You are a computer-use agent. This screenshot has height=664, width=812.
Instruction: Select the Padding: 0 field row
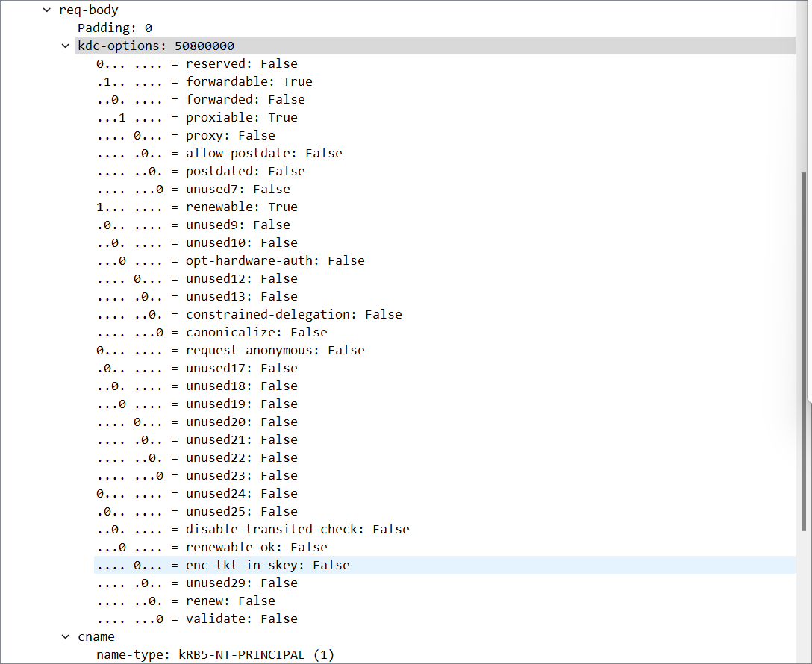click(x=115, y=28)
